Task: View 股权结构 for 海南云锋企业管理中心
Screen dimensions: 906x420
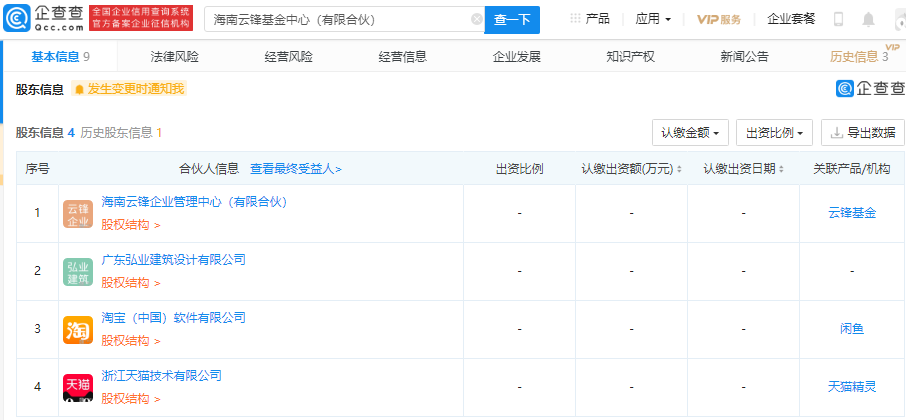Action: click(131, 225)
